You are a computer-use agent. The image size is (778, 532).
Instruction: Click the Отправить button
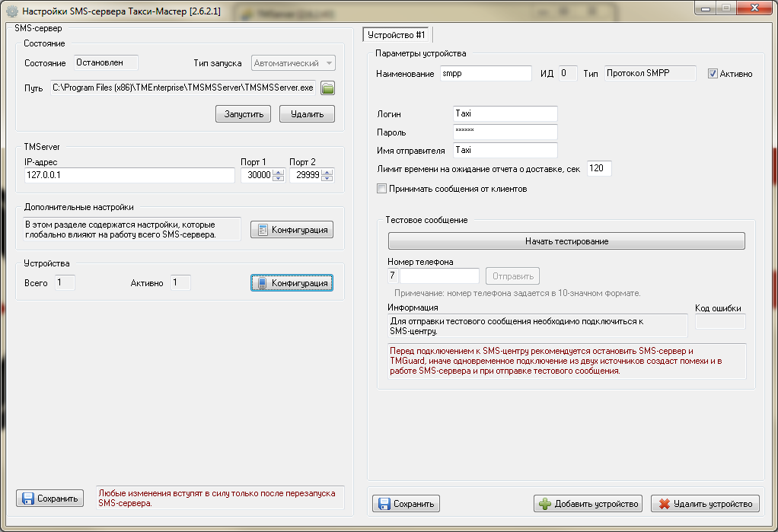[x=512, y=276]
